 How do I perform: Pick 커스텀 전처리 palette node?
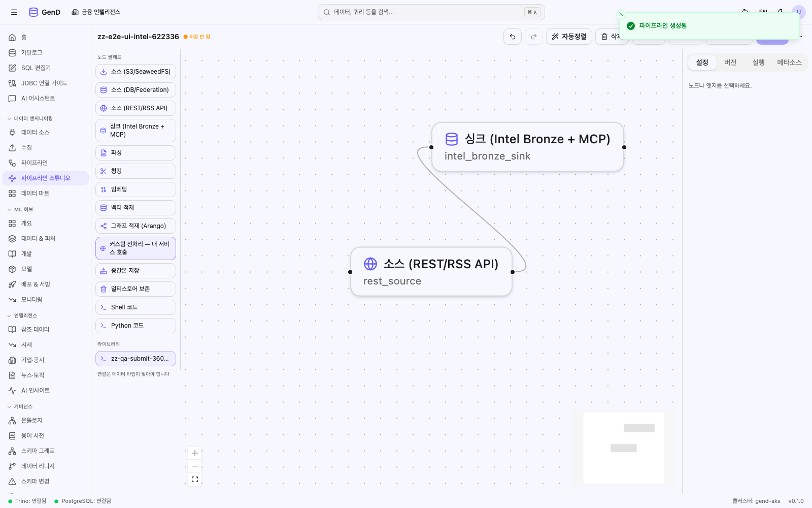coord(136,248)
